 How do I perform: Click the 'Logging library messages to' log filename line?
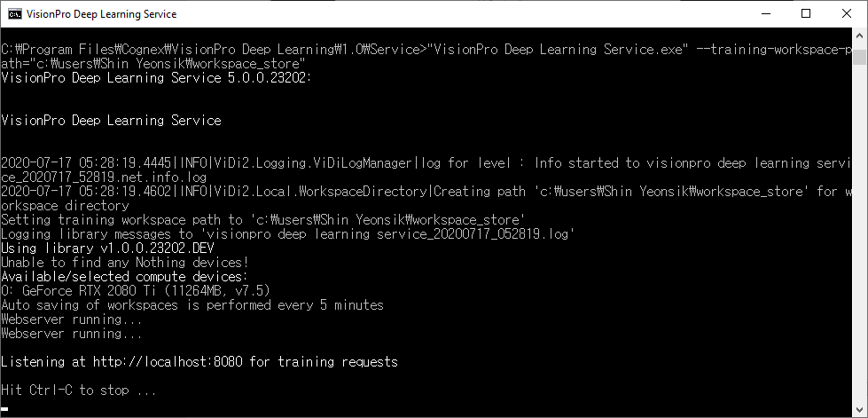pos(288,234)
